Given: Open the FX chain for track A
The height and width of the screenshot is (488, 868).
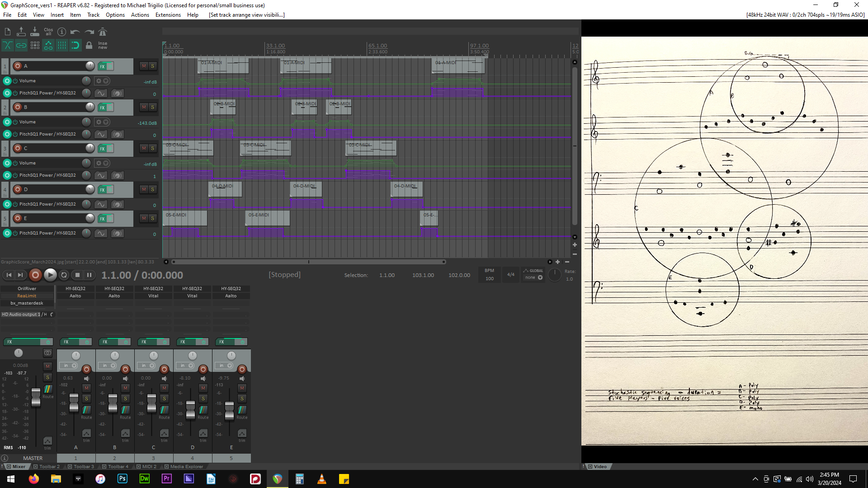Looking at the screenshot, I should point(103,66).
